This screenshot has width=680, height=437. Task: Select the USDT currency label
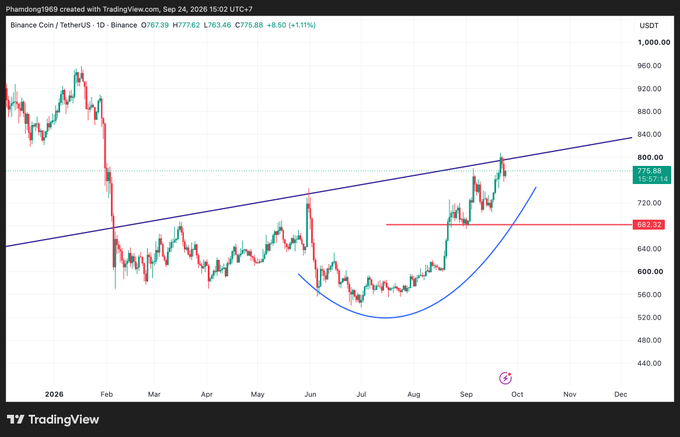tap(649, 26)
